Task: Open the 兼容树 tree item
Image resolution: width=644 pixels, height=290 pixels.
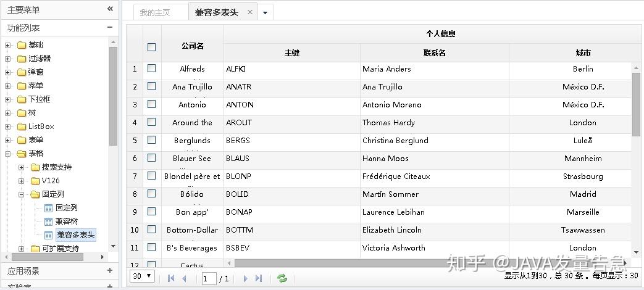Action: click(x=67, y=222)
